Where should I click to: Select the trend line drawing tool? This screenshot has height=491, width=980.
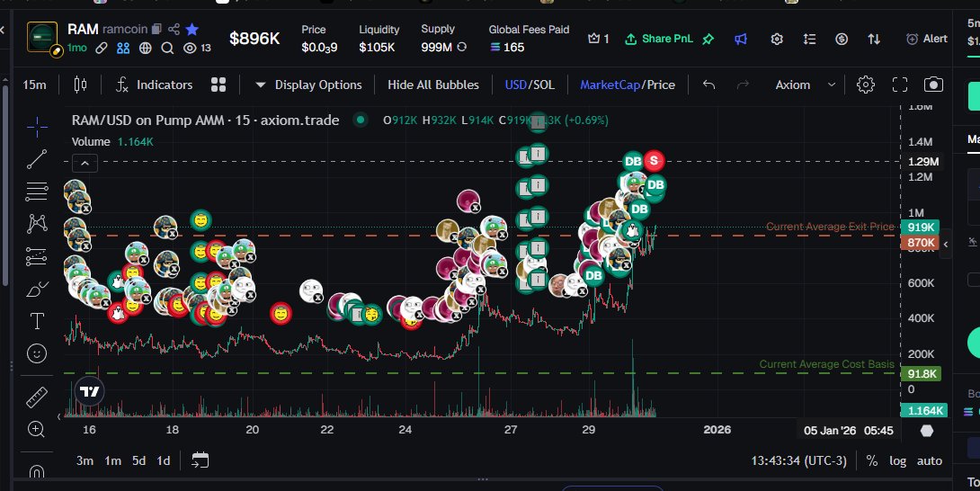coord(37,159)
